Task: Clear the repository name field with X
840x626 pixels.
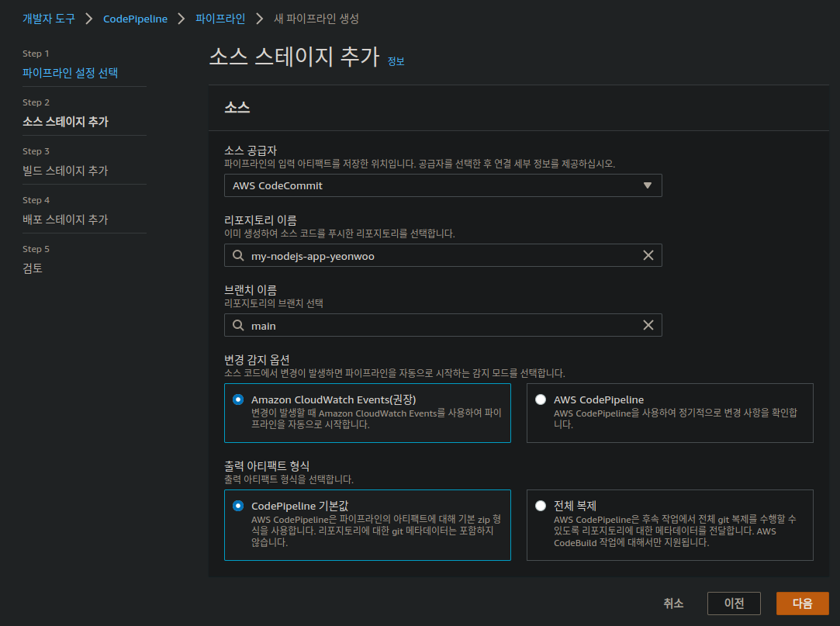Action: [x=648, y=256]
